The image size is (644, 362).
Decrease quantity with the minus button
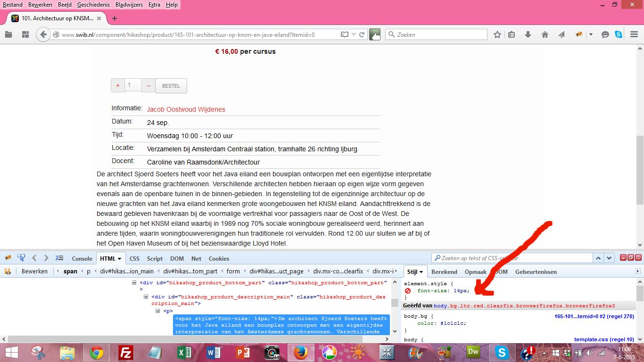148,85
